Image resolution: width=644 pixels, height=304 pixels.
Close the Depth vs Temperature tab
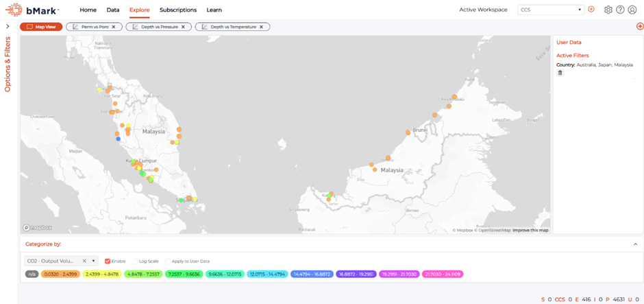261,27
